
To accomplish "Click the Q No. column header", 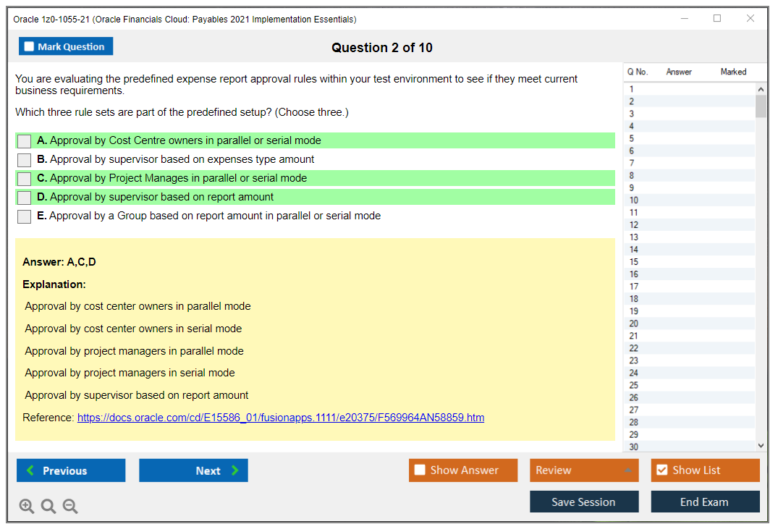I will [638, 72].
